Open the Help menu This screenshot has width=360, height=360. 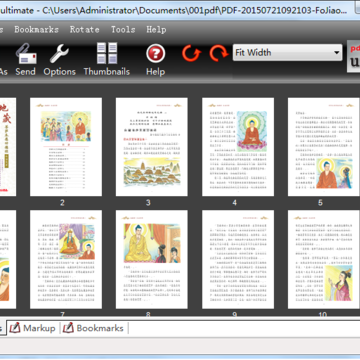(156, 29)
